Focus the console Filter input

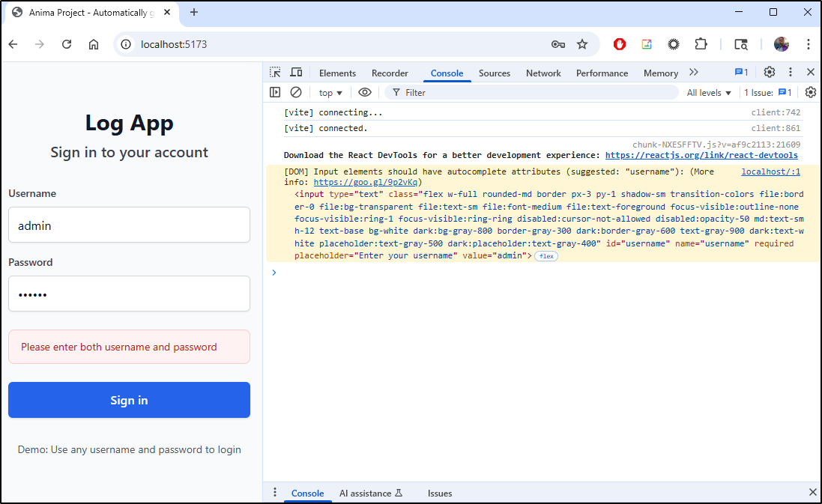coord(532,93)
